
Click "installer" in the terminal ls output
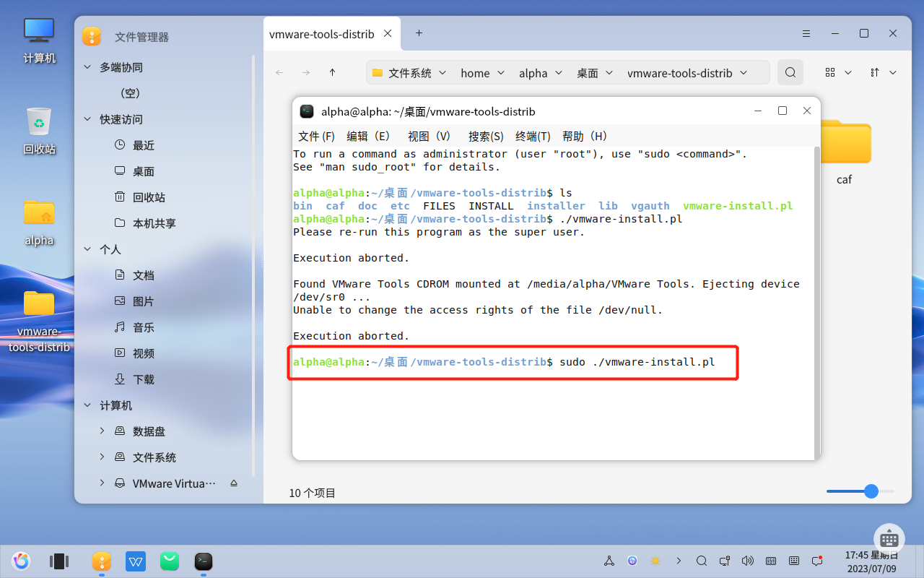(x=556, y=206)
